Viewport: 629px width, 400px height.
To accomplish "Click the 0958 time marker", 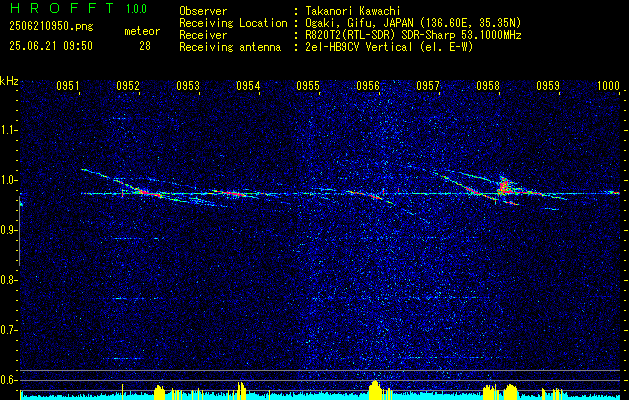I will click(x=488, y=85).
